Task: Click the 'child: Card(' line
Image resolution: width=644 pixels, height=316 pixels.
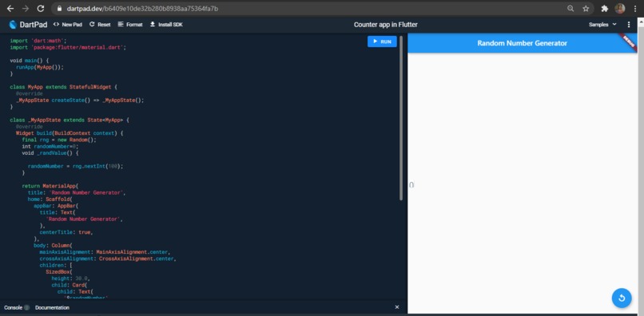Action: (x=70, y=285)
